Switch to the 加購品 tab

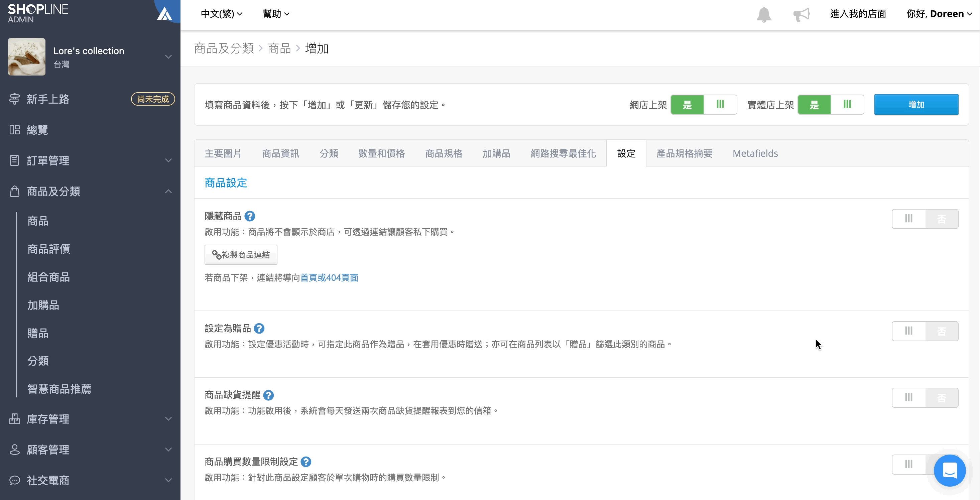(x=496, y=153)
